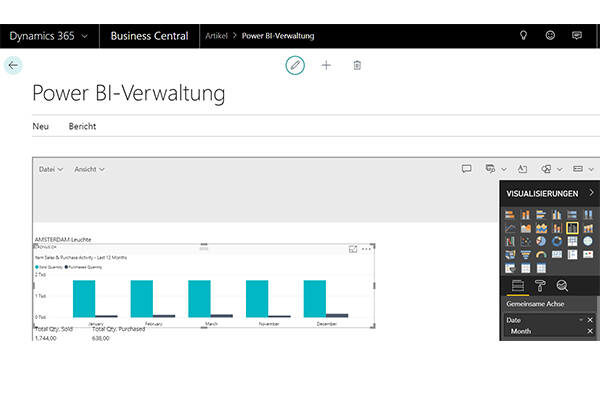
Task: Expand the Ansicht dropdown menu
Action: (89, 169)
